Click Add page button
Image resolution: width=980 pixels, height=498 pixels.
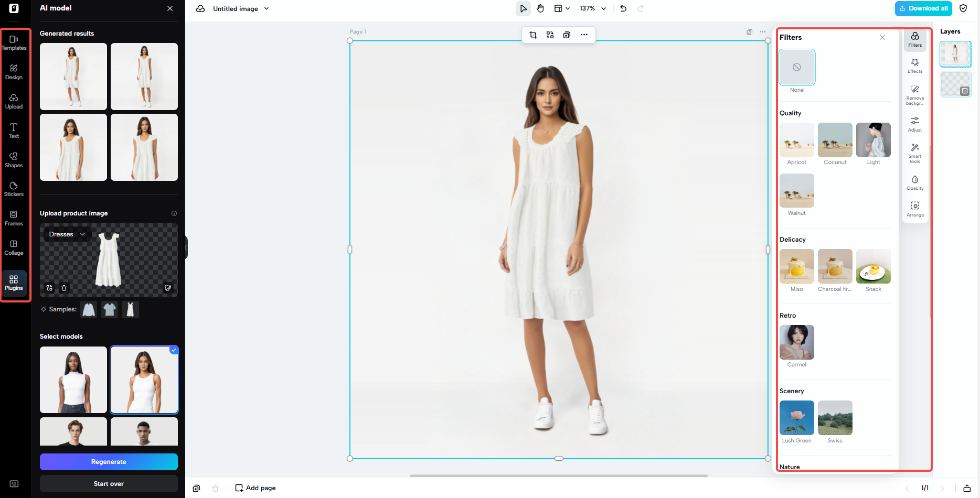pyautogui.click(x=255, y=488)
